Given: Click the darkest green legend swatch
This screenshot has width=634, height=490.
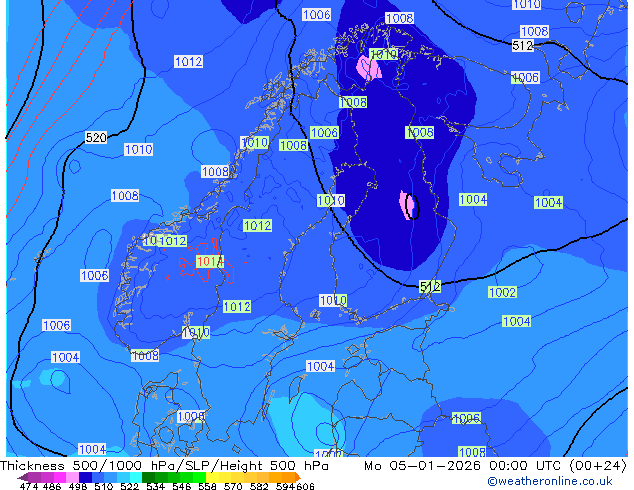Looking at the screenshot, I should click(x=148, y=477).
